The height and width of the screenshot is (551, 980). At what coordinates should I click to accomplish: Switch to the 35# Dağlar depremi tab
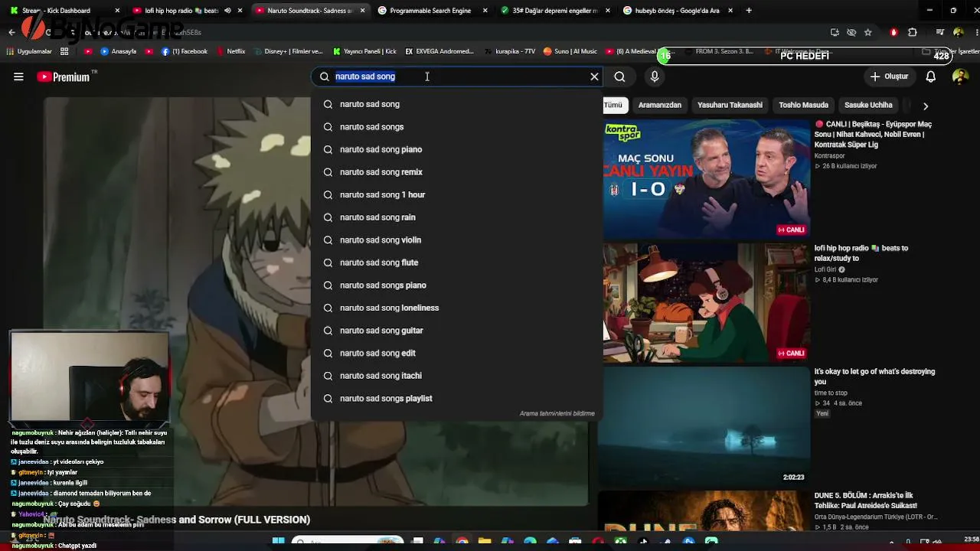pos(556,11)
